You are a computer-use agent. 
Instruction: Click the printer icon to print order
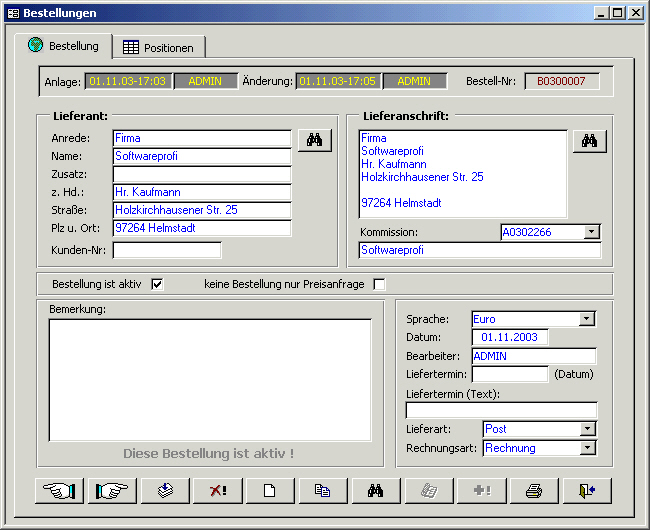tap(534, 491)
